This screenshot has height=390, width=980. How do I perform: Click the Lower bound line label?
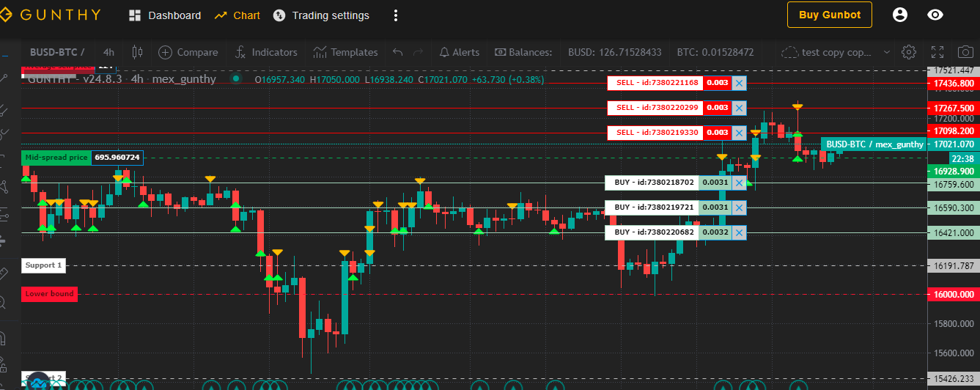(49, 294)
